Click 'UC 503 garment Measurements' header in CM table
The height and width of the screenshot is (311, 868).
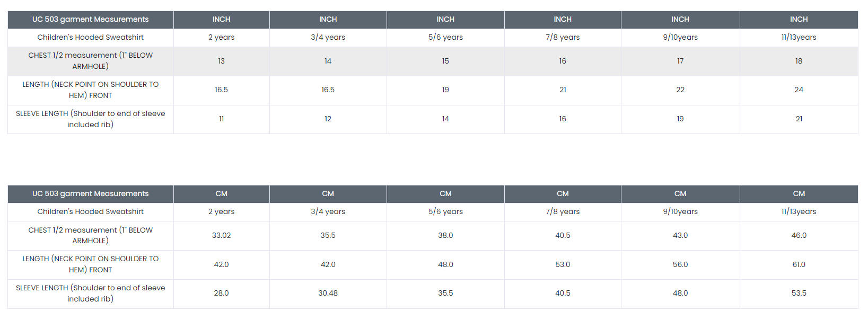coord(90,193)
